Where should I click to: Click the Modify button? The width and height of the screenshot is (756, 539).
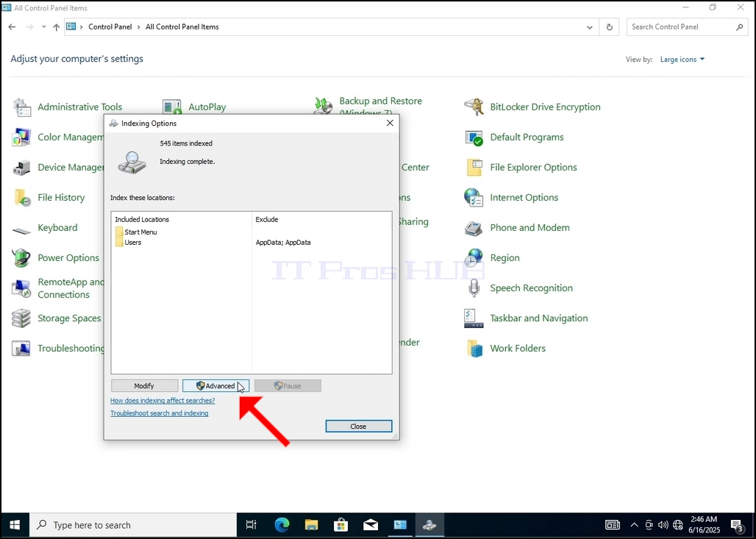tap(144, 386)
